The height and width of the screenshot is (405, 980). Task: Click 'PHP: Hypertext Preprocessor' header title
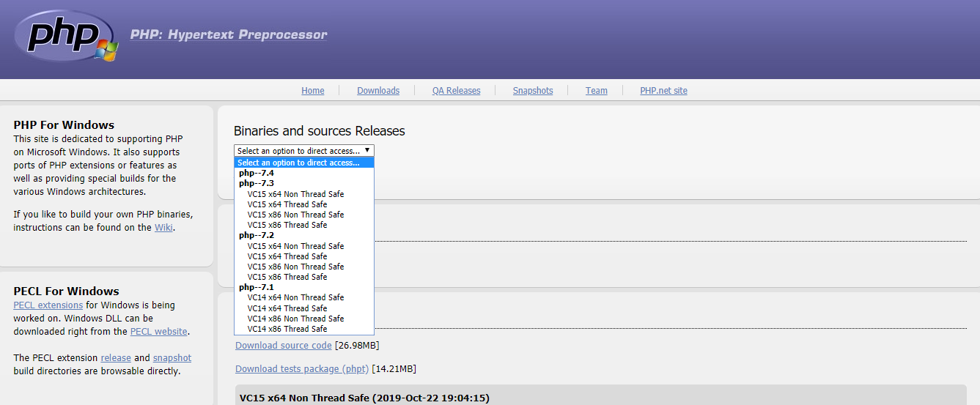[229, 34]
